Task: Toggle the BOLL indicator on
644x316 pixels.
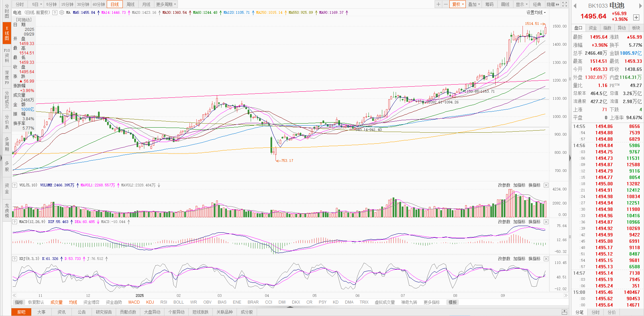Action: point(179,302)
